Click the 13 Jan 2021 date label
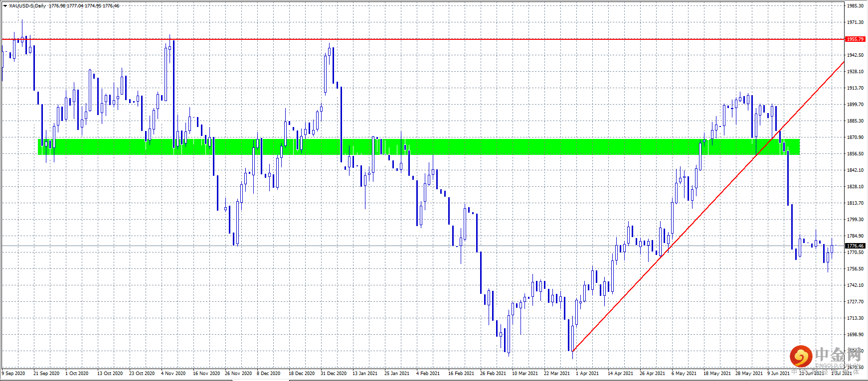This screenshot has height=381, width=868. click(x=365, y=374)
